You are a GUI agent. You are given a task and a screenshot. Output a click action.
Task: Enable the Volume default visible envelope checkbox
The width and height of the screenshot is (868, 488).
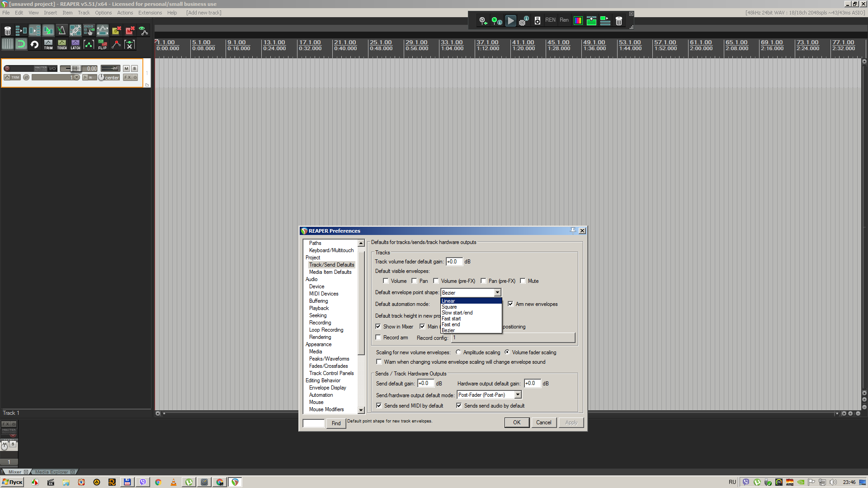tap(386, 281)
